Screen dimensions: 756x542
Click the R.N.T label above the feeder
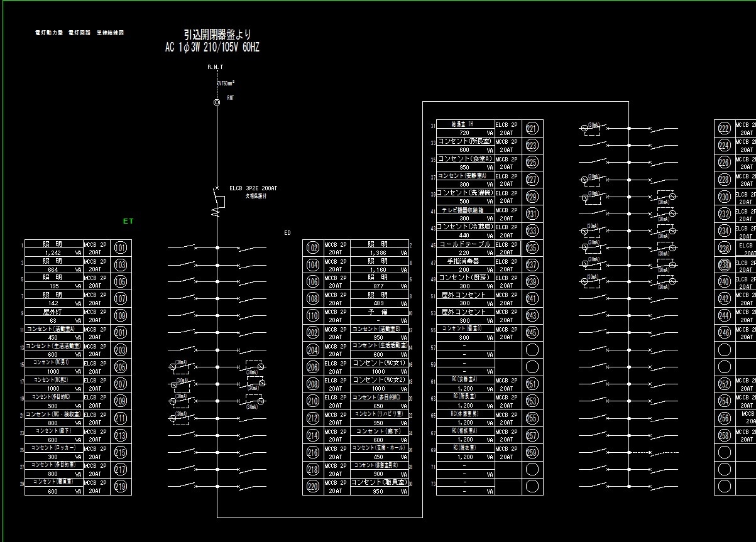click(215, 67)
